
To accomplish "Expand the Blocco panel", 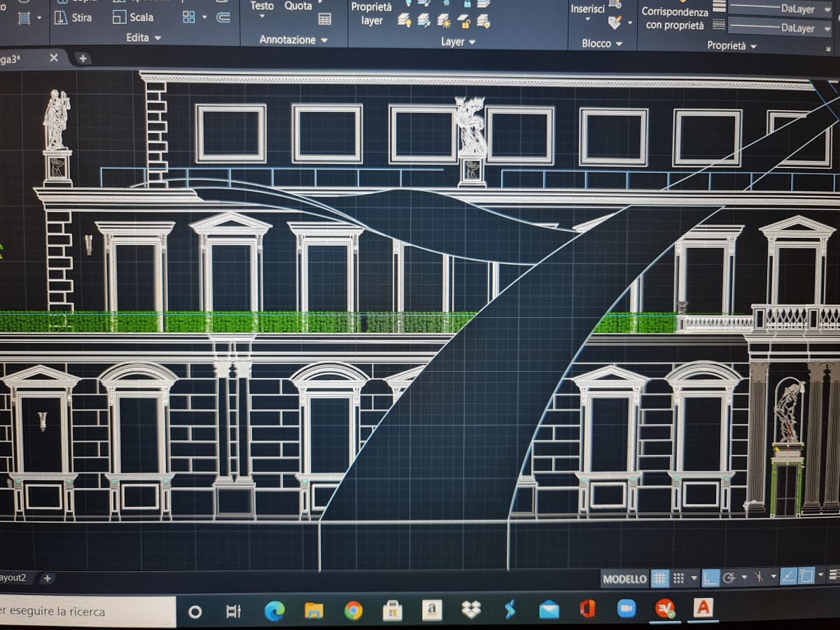I will [602, 43].
